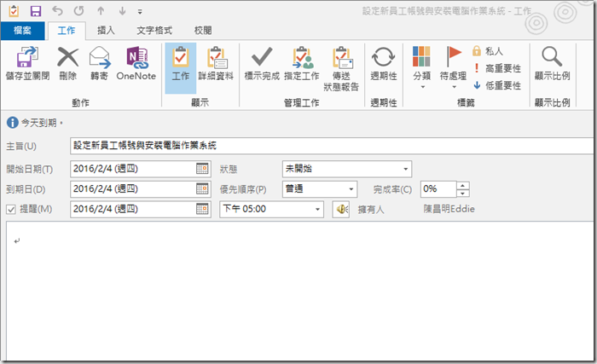Click 指定工作 (Assign Task) icon
The image size is (597, 364).
tap(303, 64)
